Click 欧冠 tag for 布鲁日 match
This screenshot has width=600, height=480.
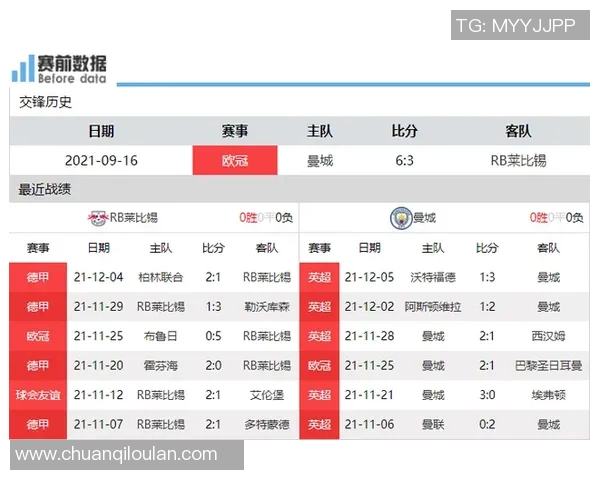(x=38, y=336)
